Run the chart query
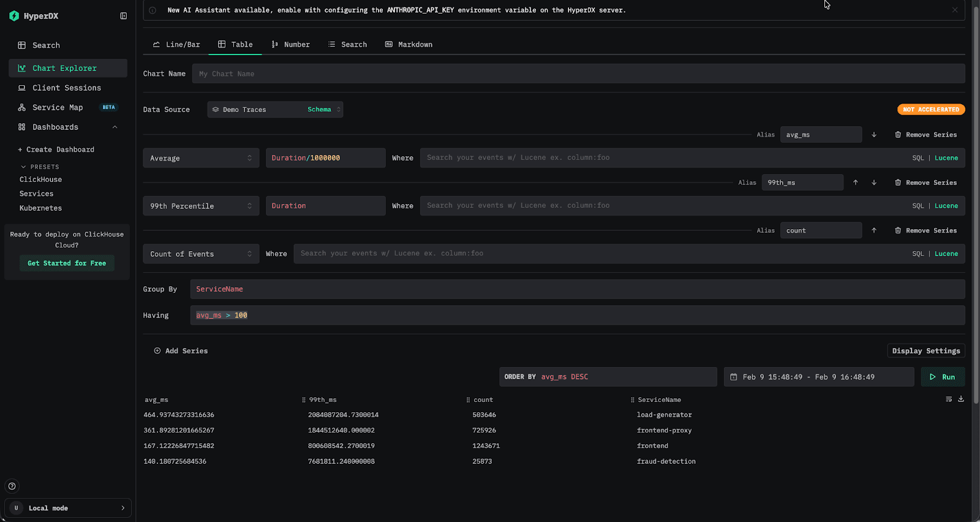The width and height of the screenshot is (980, 522). tap(943, 377)
